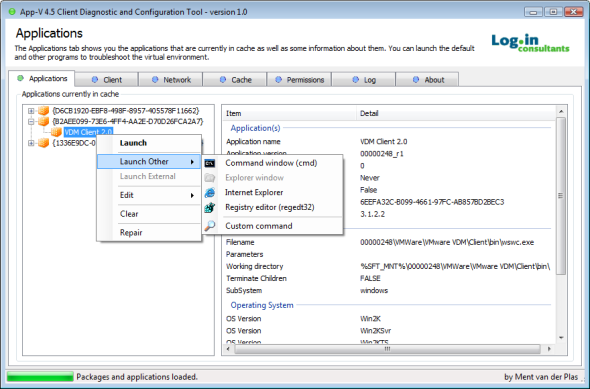The image size is (590, 389).
Task: Switch to the Network tab
Action: pyautogui.click(x=171, y=80)
